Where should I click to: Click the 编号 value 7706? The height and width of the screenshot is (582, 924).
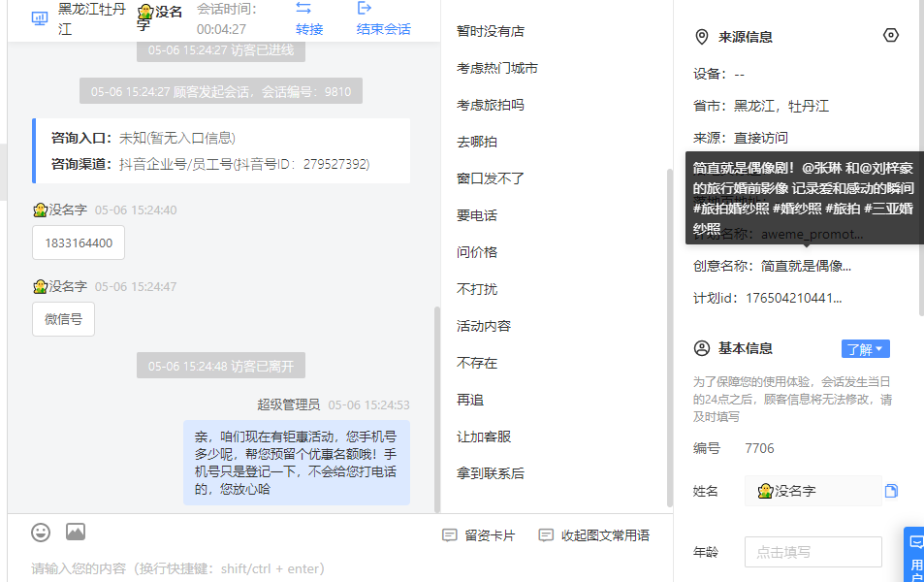coord(759,449)
